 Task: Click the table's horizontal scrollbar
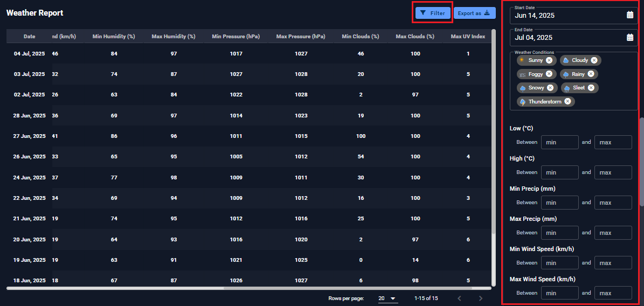249,288
